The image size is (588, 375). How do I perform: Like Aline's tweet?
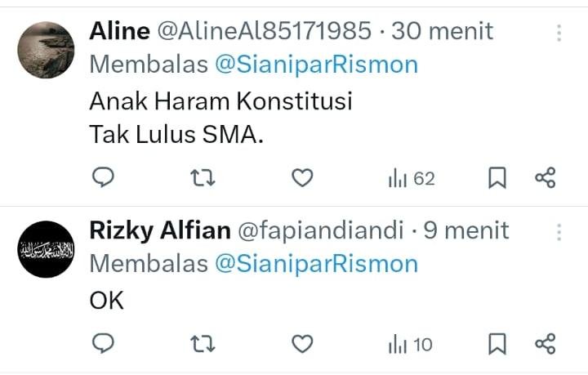coord(302,178)
